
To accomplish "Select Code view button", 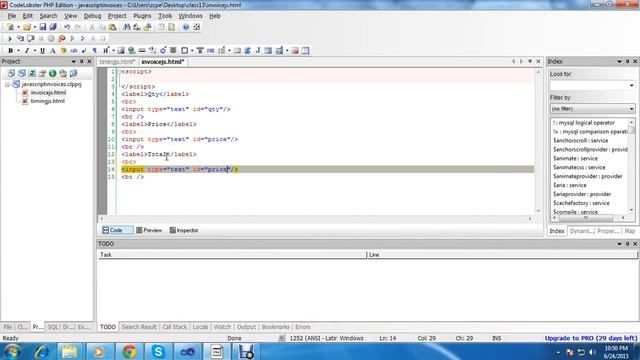I will tap(117, 230).
